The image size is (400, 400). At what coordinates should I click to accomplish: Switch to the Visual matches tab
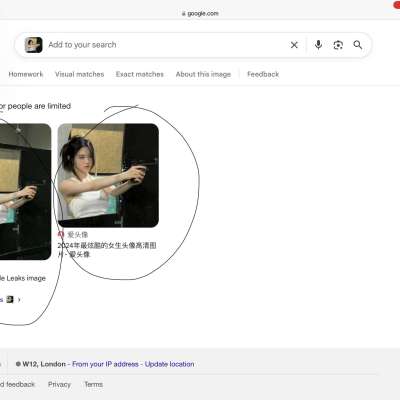(x=79, y=74)
